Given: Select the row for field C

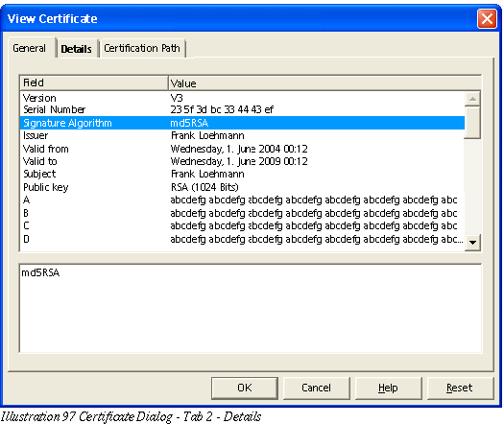Looking at the screenshot, I should (x=242, y=225).
